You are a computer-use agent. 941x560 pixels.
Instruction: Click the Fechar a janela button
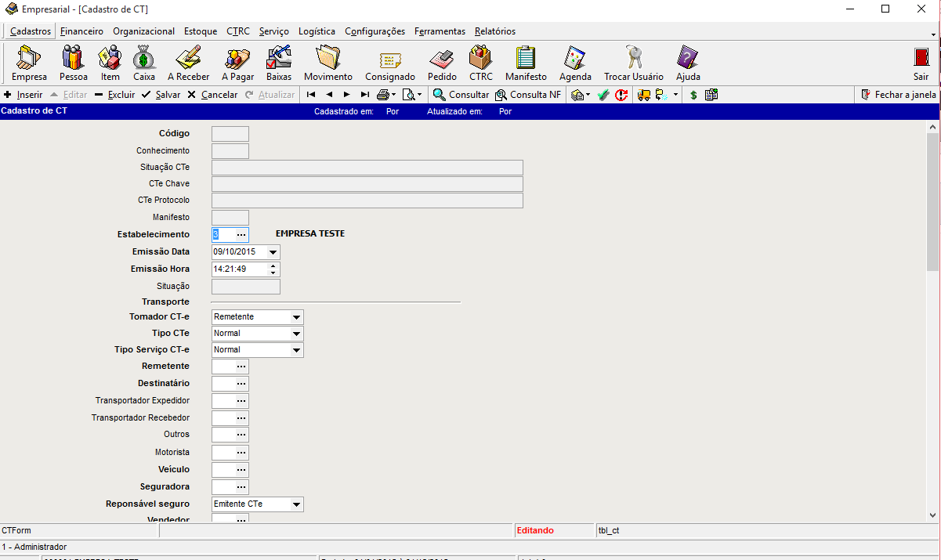pos(898,95)
